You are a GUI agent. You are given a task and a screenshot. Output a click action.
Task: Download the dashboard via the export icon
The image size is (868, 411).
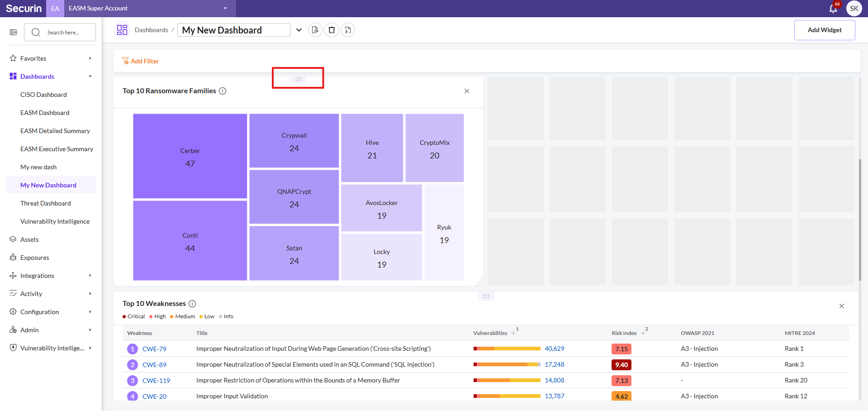pyautogui.click(x=348, y=30)
